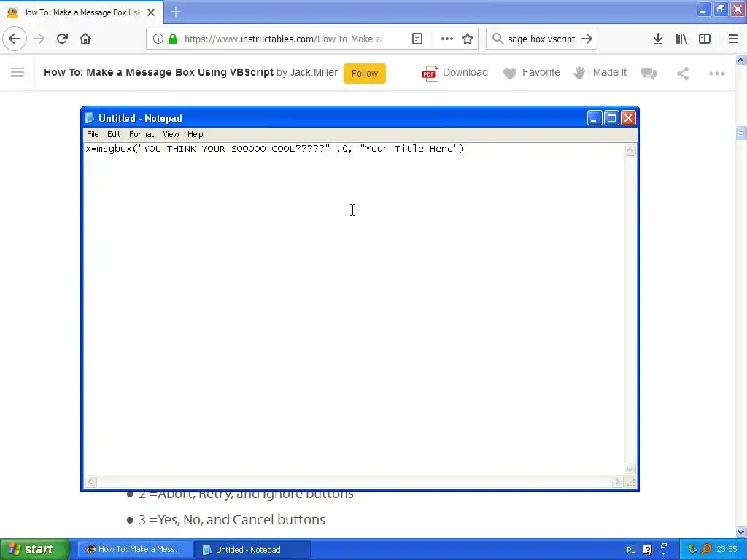Image resolution: width=747 pixels, height=560 pixels.
Task: Click the browser forward arrow
Action: pos(39,39)
